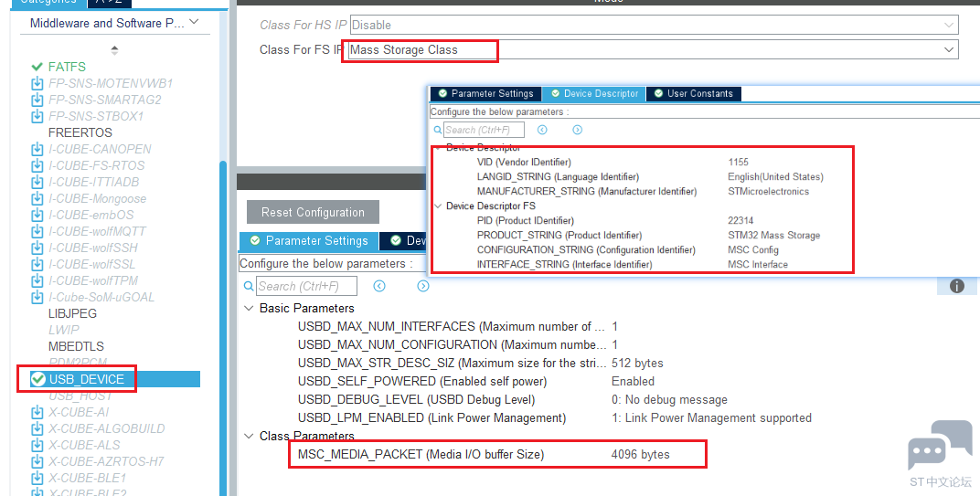Select the A->Z sorting tab
Viewport: 980px width, 496px height.
pyautogui.click(x=110, y=3)
